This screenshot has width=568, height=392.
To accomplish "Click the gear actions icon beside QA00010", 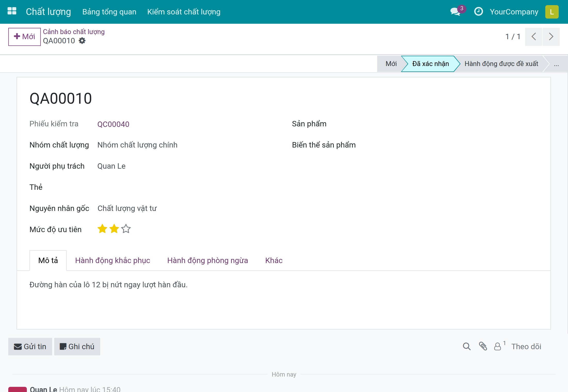I will point(82,41).
